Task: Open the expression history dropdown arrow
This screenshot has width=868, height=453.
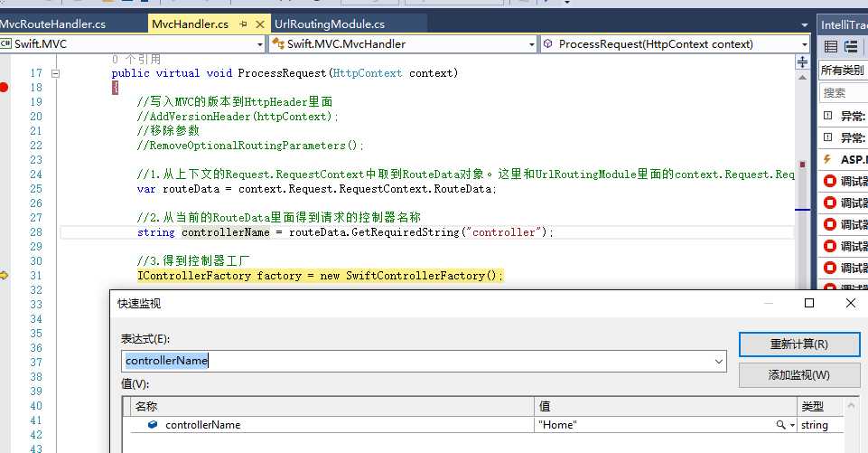Action: coord(719,362)
